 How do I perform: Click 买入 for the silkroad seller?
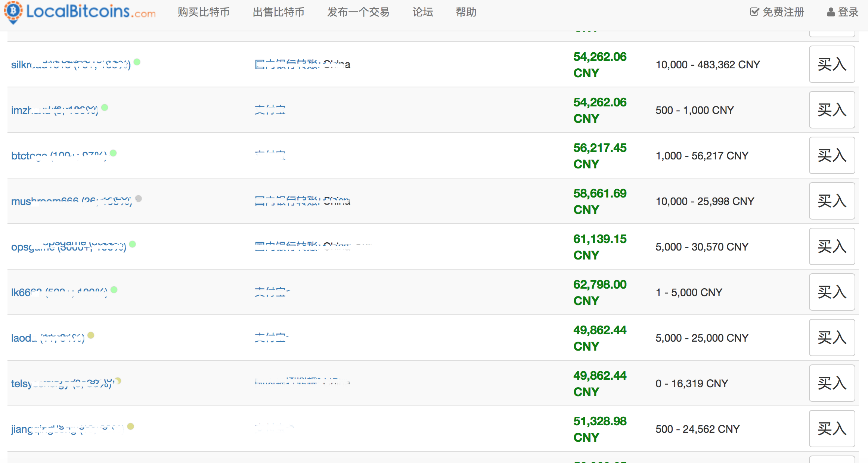[832, 64]
